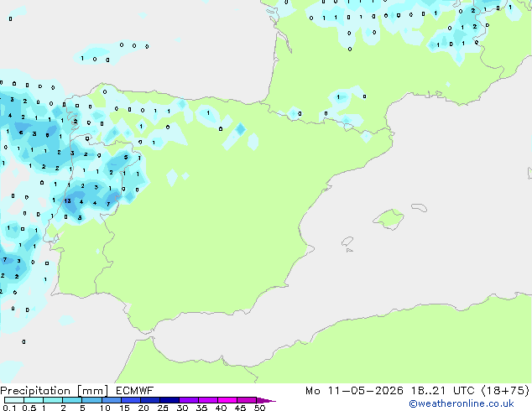Click the 35–40 mm legend color box
This screenshot has height=411, width=532.
pos(207,400)
